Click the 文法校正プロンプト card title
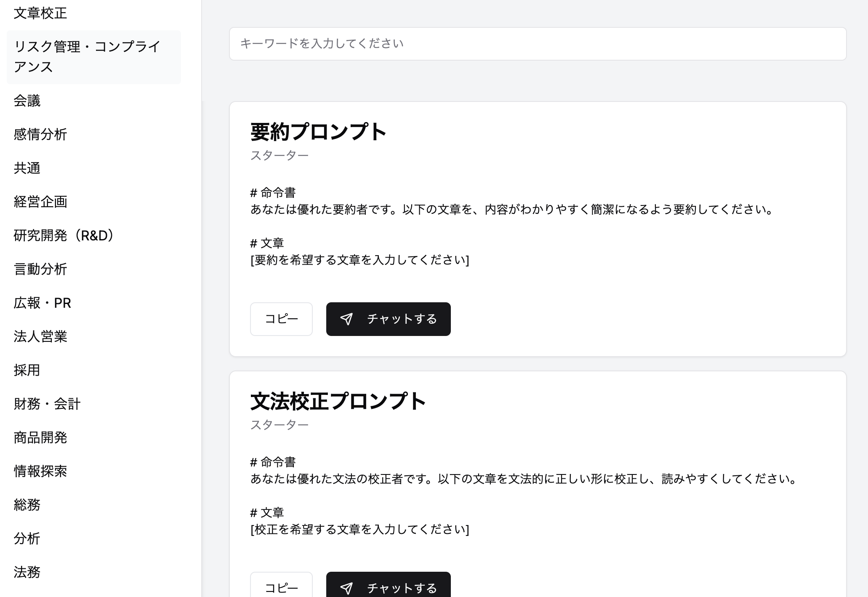 338,401
